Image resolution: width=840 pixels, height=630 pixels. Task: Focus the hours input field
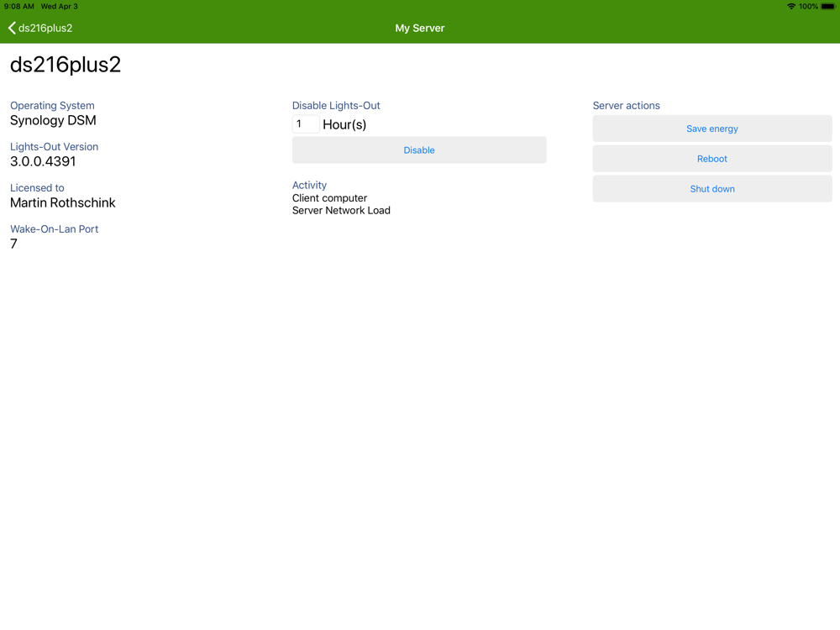coord(306,124)
